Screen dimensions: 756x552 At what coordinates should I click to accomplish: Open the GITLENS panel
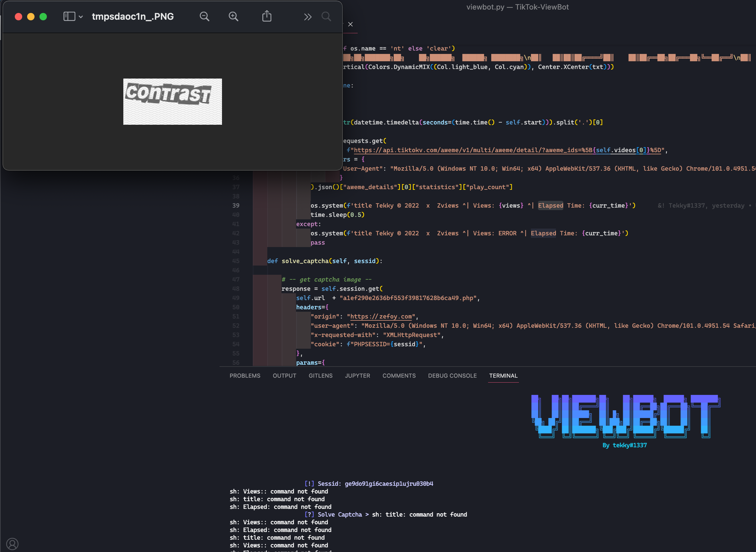pos(320,375)
